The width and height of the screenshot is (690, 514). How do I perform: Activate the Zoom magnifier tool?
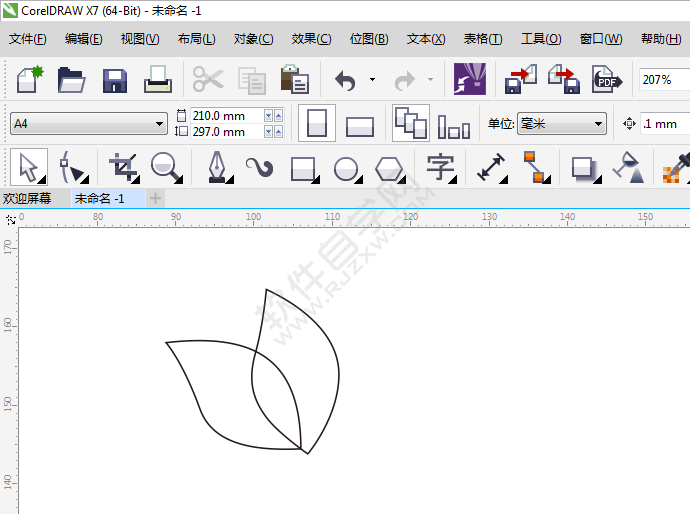click(x=167, y=166)
